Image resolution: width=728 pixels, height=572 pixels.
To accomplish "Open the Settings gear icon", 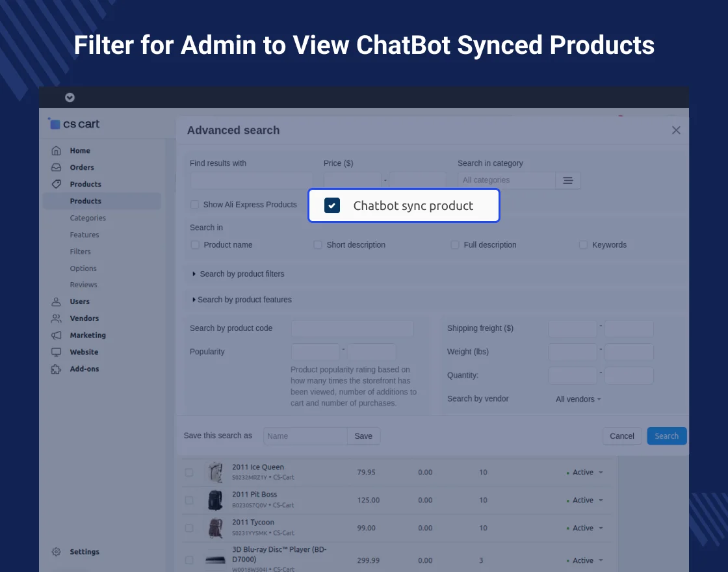I will pyautogui.click(x=57, y=552).
